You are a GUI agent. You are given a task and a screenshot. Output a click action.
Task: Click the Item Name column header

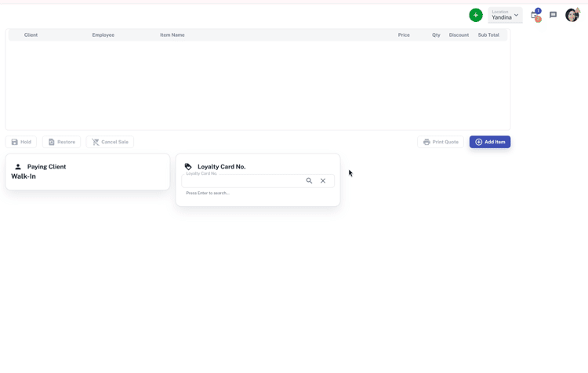(x=172, y=35)
